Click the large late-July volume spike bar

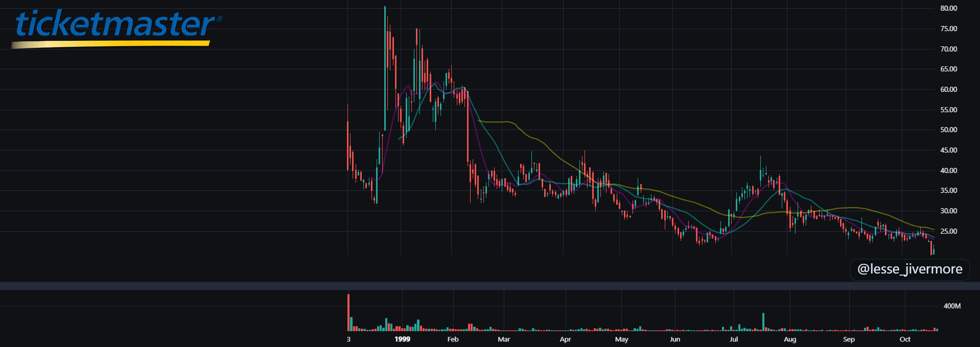pyautogui.click(x=763, y=322)
